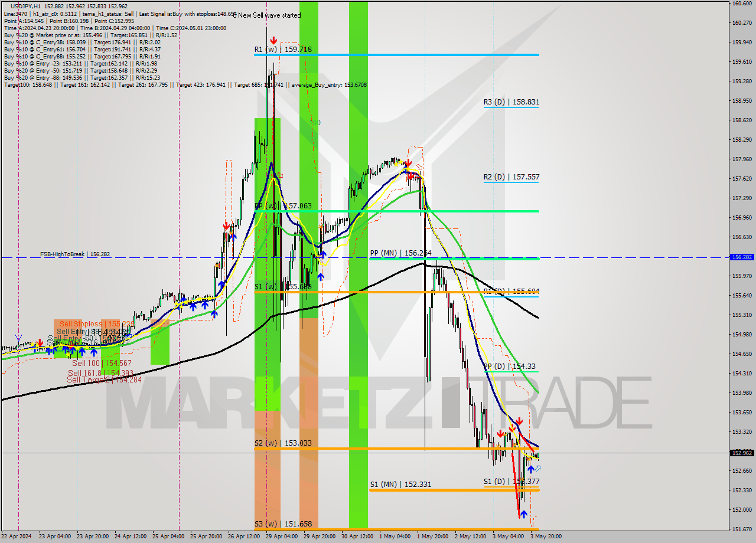The image size is (756, 543).
Task: Select the 30 Apr 12:00 time label
Action: tap(357, 537)
